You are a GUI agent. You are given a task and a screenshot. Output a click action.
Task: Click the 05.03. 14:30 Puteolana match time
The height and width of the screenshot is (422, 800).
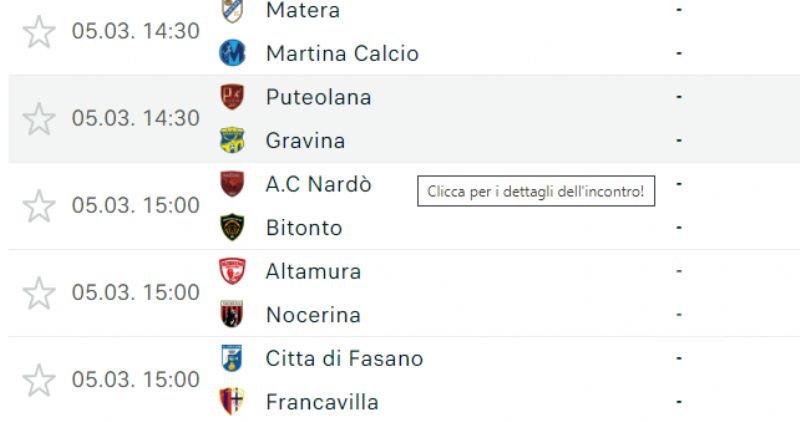click(136, 118)
